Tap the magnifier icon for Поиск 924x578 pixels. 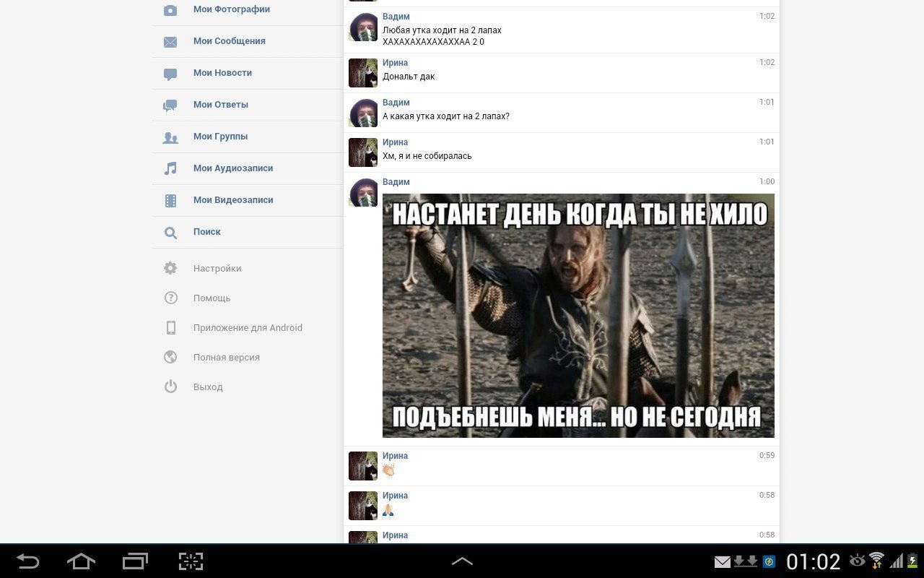click(170, 233)
